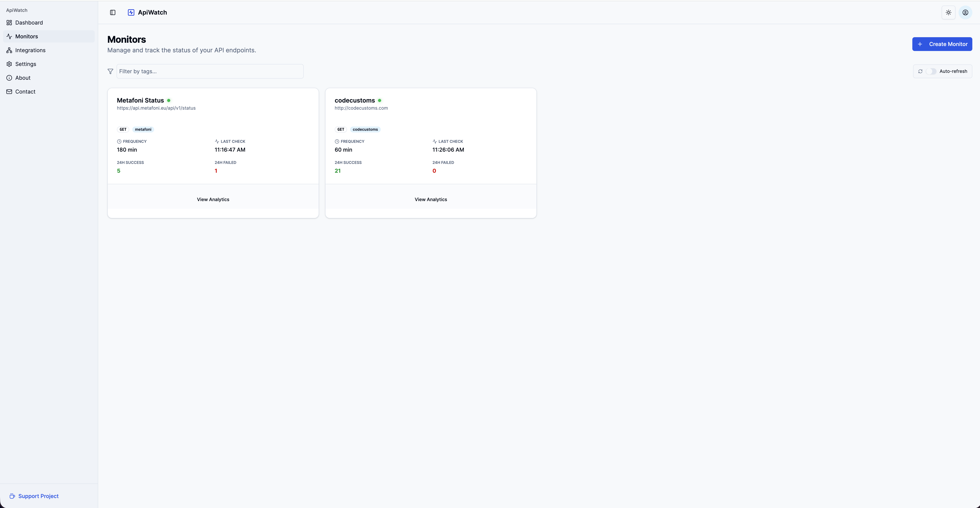Click the filter funnel icon

pyautogui.click(x=110, y=72)
